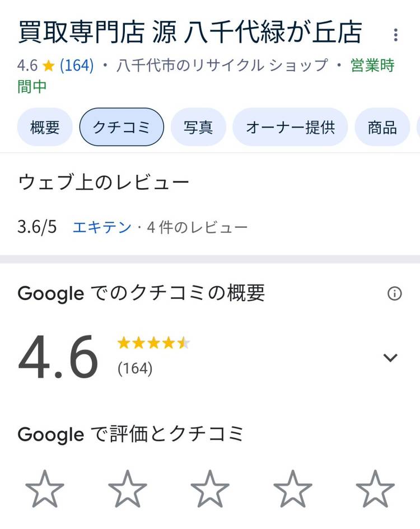Open the three-dot more options menu

tap(395, 35)
